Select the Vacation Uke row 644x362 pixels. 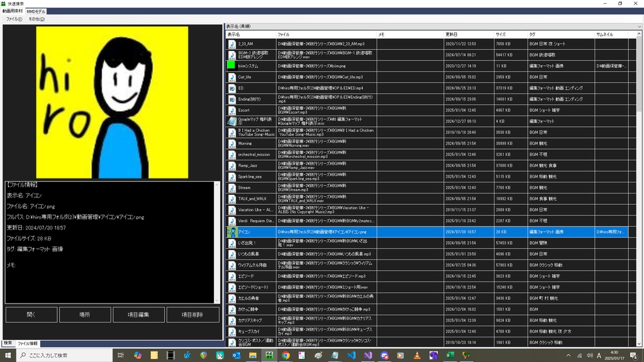tap(427, 210)
